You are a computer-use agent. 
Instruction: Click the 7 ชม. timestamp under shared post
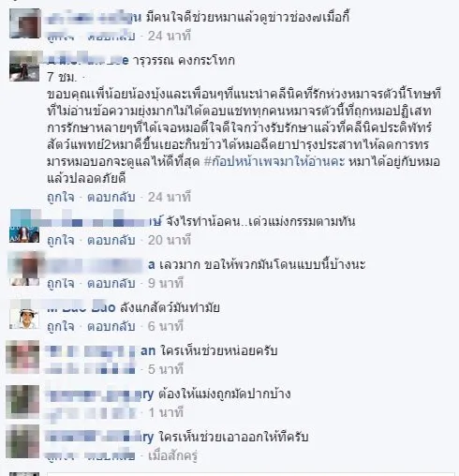point(62,78)
